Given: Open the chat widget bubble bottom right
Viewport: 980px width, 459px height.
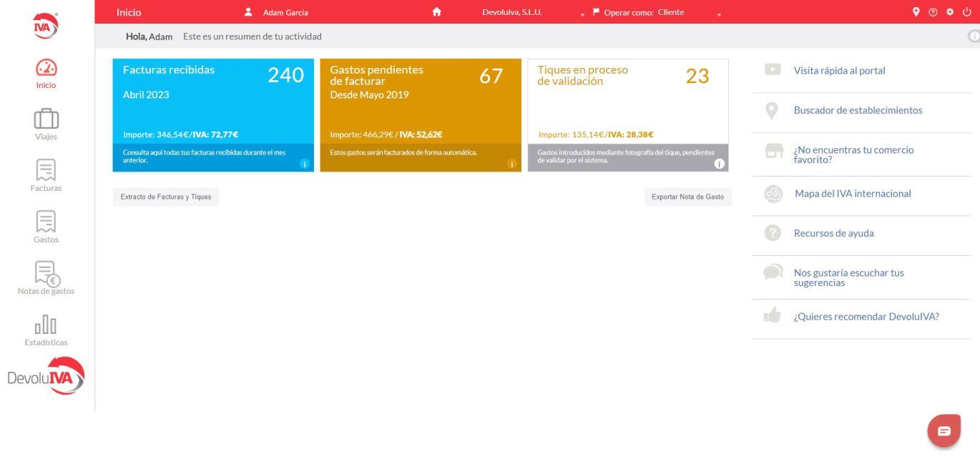Looking at the screenshot, I should tap(944, 430).
